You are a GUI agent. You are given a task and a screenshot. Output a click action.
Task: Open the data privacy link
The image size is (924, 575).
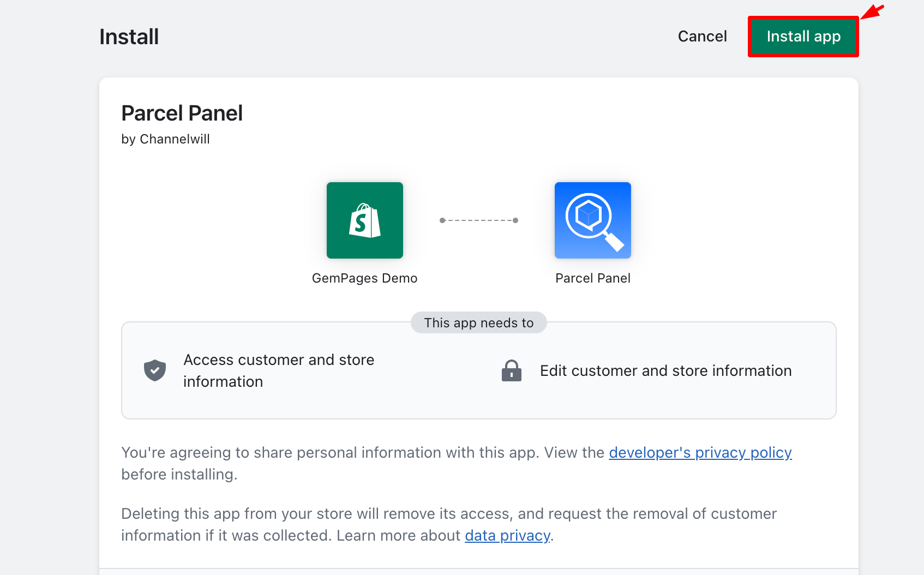507,535
